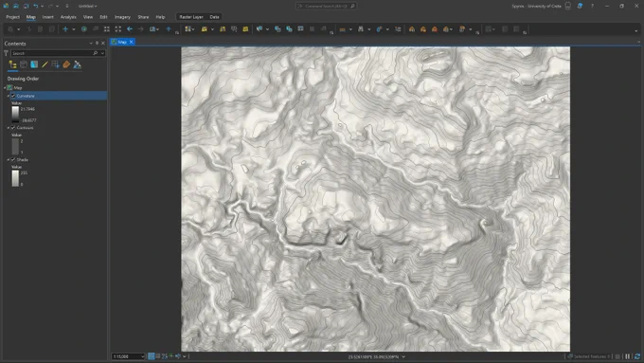The width and height of the screenshot is (644, 363).
Task: Collapse the Map tree node
Action: tap(5, 87)
